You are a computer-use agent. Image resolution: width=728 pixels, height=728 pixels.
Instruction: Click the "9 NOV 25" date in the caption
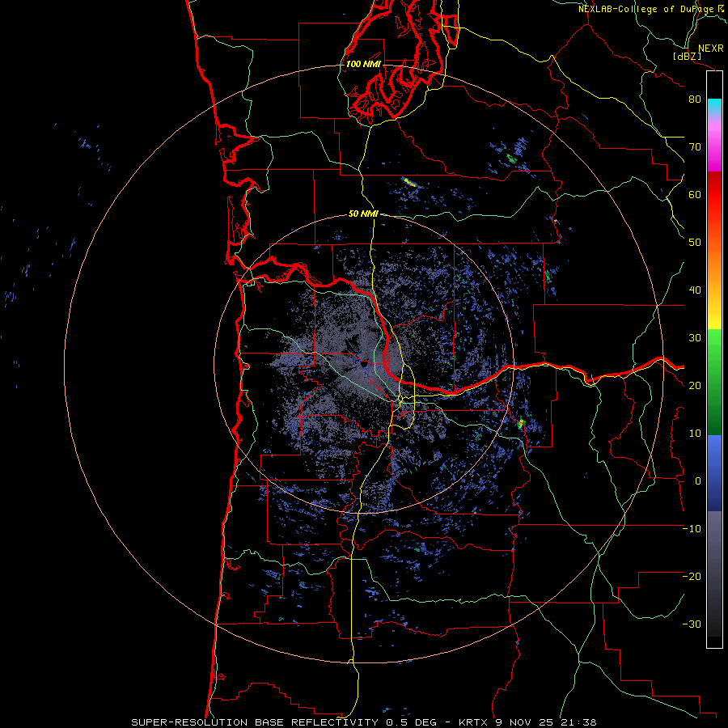coord(523,722)
